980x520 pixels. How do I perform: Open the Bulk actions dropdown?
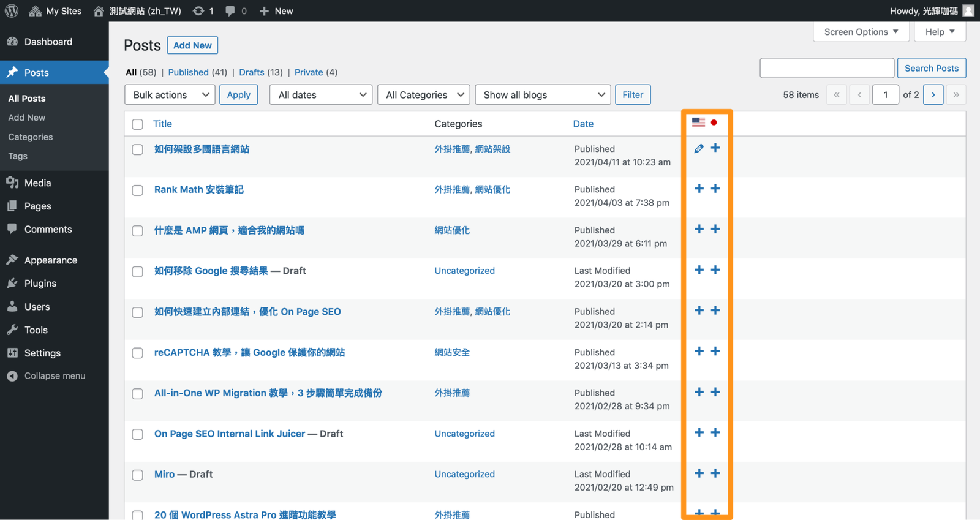pyautogui.click(x=170, y=95)
